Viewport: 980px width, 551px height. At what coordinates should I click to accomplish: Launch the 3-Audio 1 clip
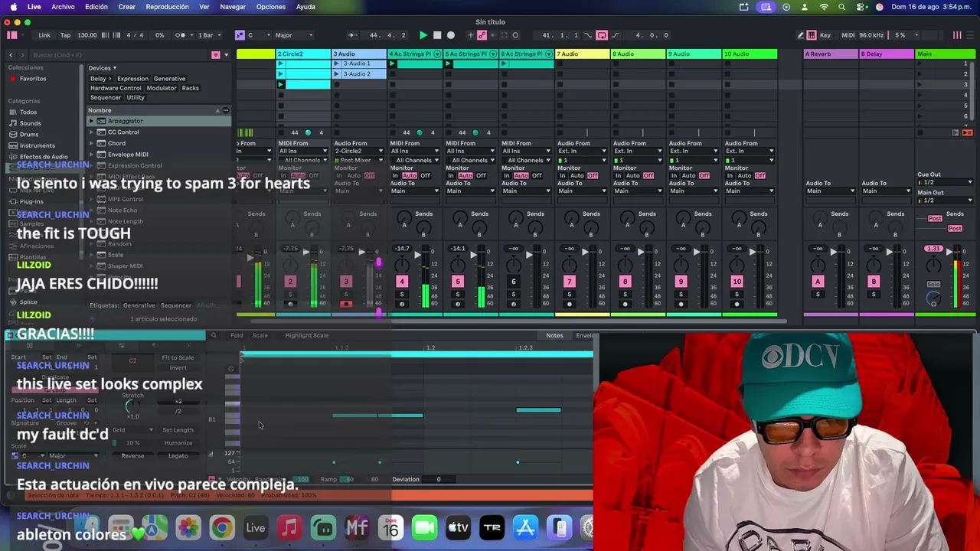[x=336, y=64]
